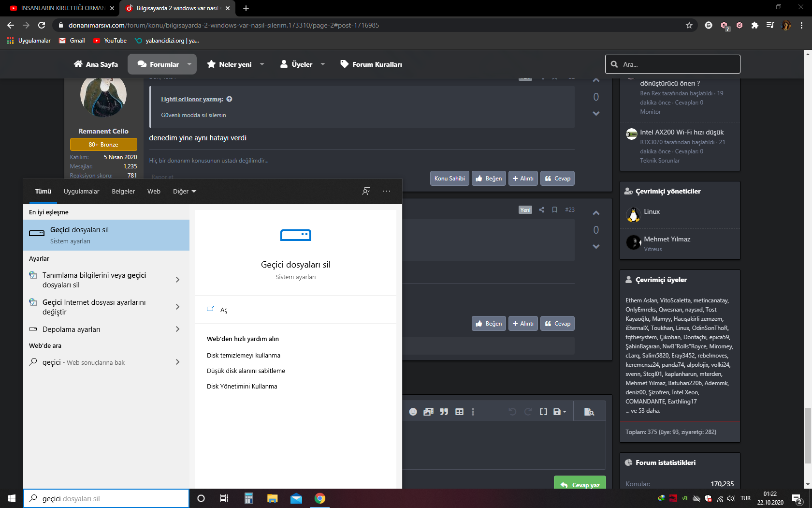
Task: Expand the Forumlar menu arrow
Action: (189, 64)
